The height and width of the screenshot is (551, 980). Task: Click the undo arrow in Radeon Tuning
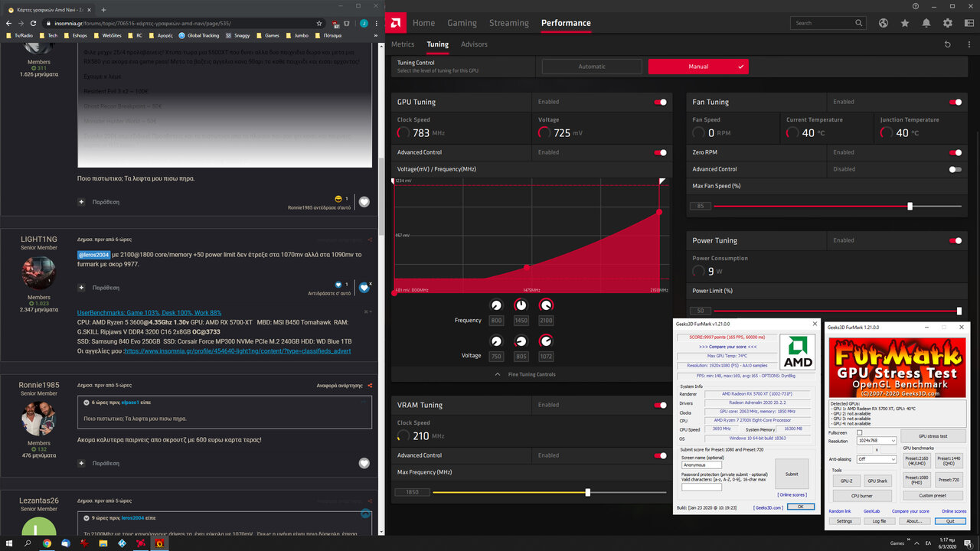pyautogui.click(x=947, y=44)
